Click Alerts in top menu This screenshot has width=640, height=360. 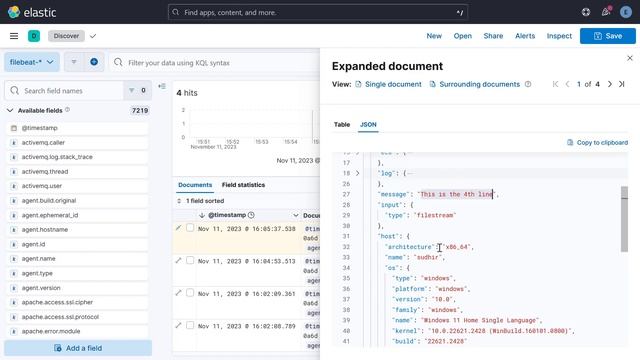[525, 36]
